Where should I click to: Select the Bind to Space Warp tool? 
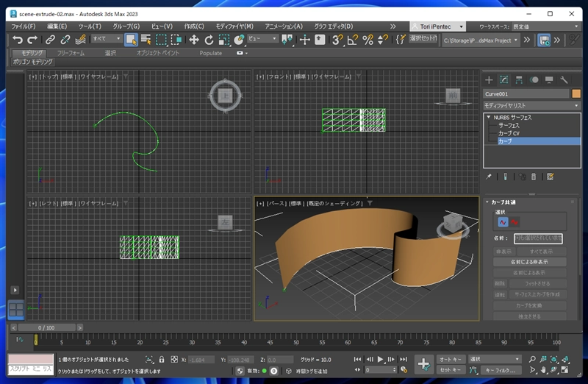click(80, 40)
